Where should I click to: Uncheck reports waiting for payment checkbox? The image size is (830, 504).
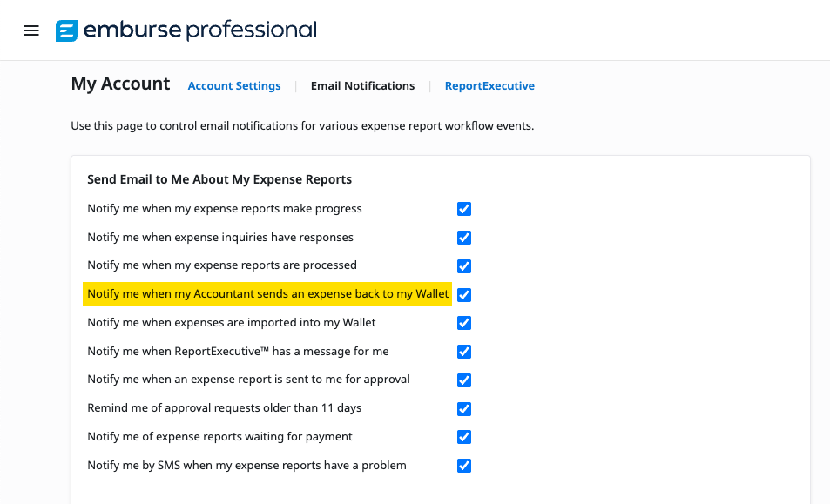click(464, 437)
